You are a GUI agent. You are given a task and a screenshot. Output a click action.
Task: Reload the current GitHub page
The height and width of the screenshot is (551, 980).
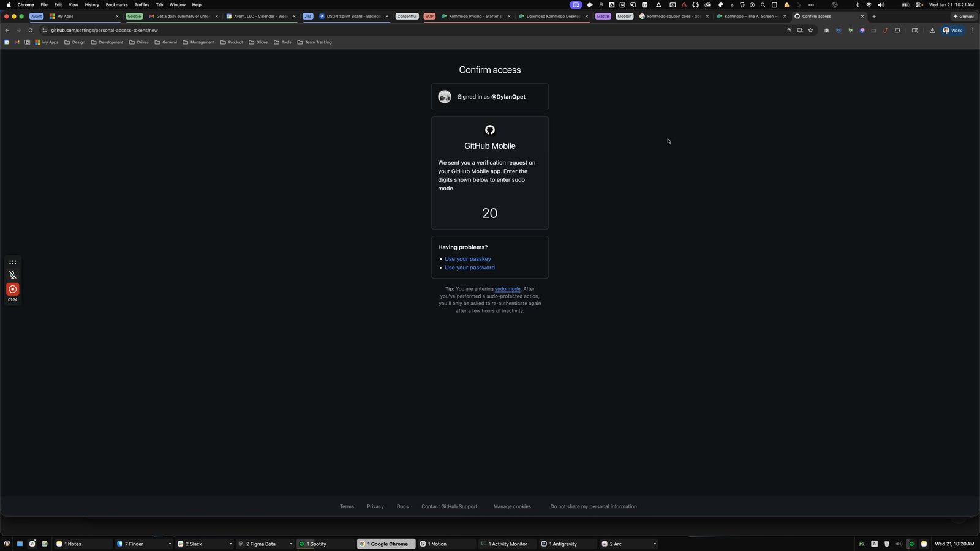click(31, 30)
